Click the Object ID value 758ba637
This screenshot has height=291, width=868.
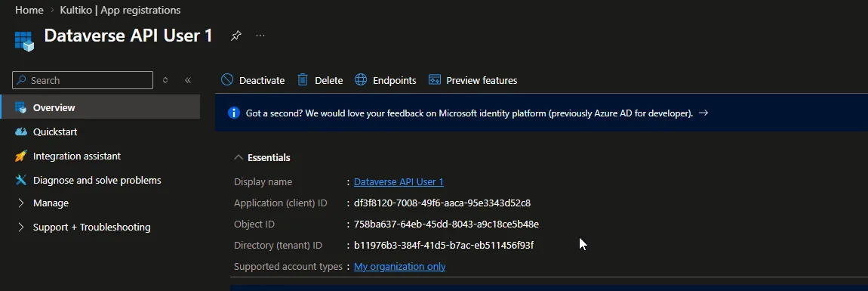[446, 224]
